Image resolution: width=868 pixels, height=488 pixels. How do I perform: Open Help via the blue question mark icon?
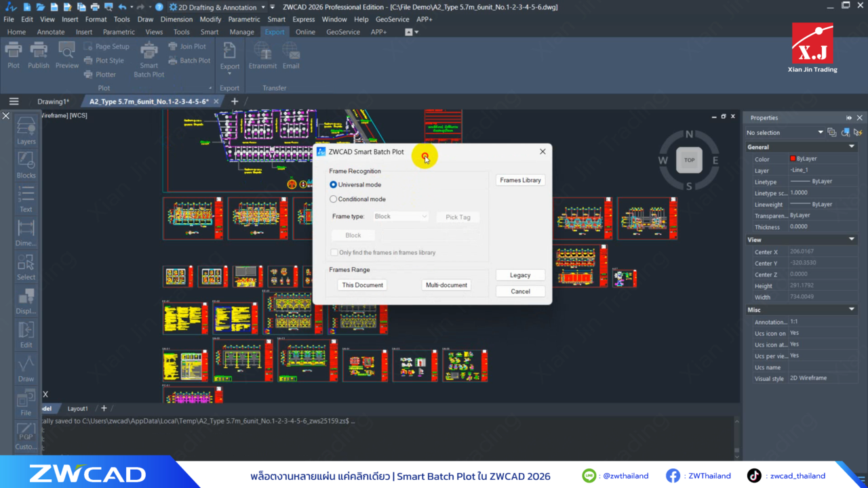pos(159,7)
